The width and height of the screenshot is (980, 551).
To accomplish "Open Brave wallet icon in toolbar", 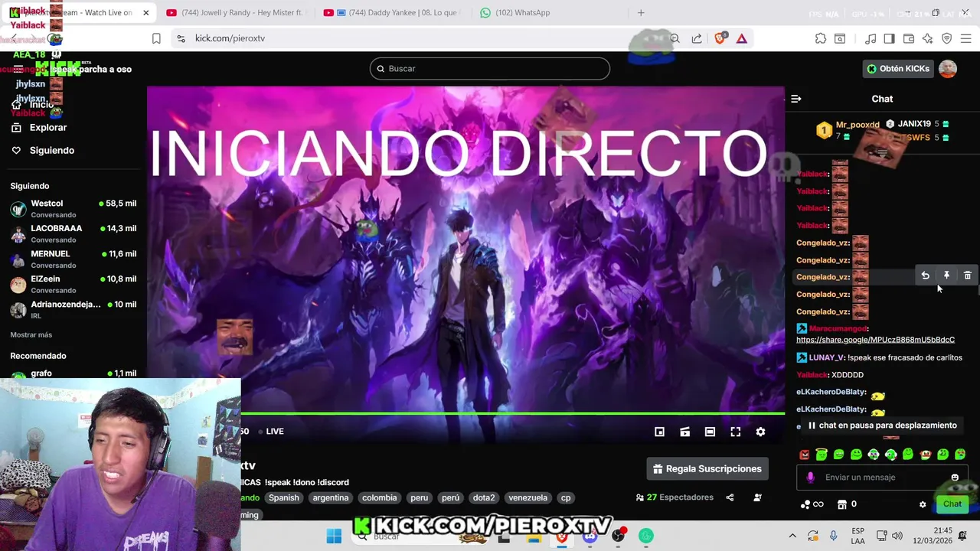I will pyautogui.click(x=909, y=38).
